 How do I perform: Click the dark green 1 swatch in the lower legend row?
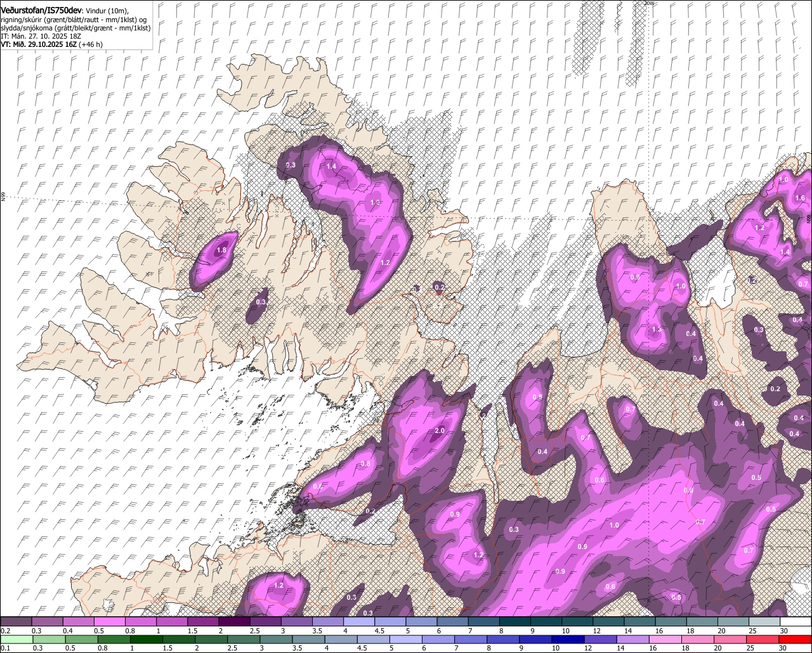[146, 639]
